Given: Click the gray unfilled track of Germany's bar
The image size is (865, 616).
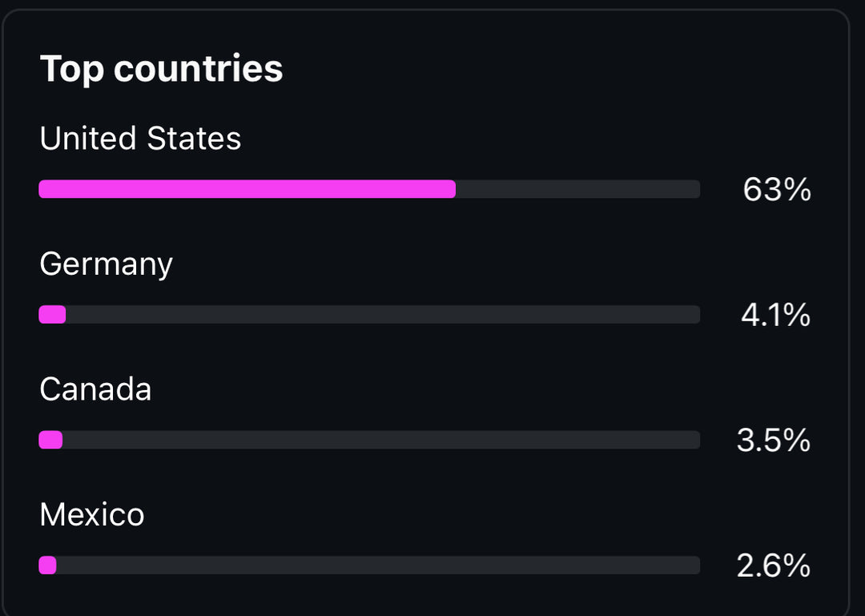Looking at the screenshot, I should (x=383, y=315).
